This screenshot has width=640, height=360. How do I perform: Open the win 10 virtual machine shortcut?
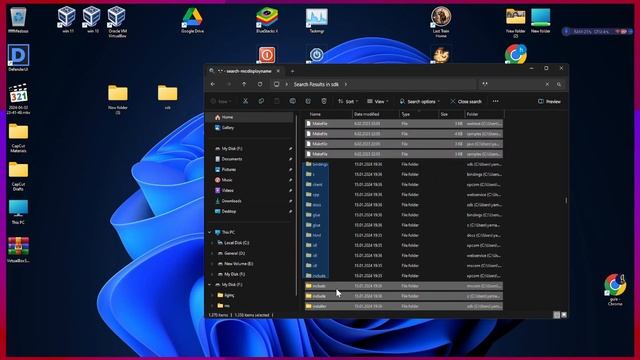coord(92,20)
